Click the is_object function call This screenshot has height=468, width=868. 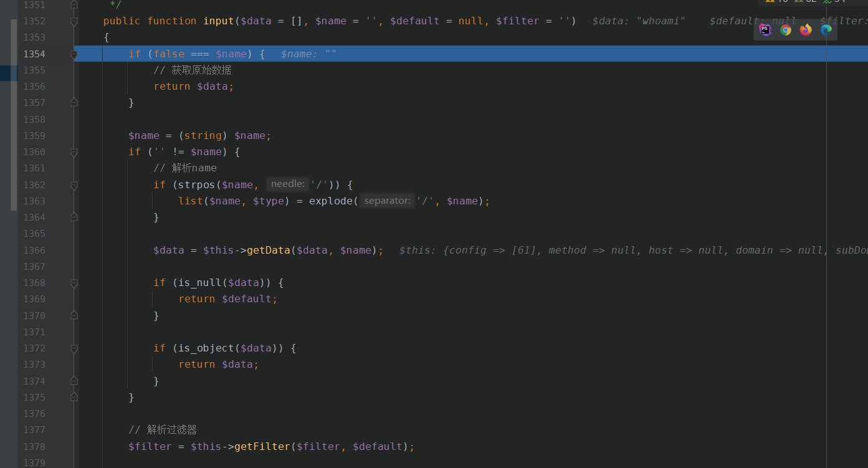206,348
